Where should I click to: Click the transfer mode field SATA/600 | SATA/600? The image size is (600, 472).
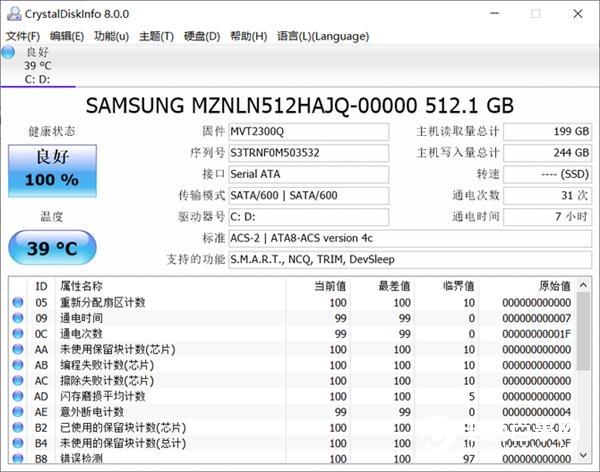tap(309, 196)
